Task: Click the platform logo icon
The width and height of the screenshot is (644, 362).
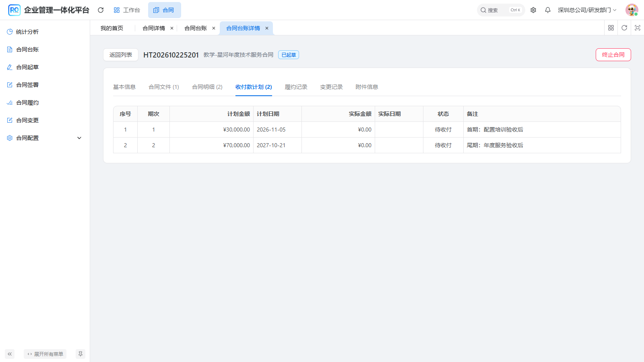Action: click(x=14, y=10)
